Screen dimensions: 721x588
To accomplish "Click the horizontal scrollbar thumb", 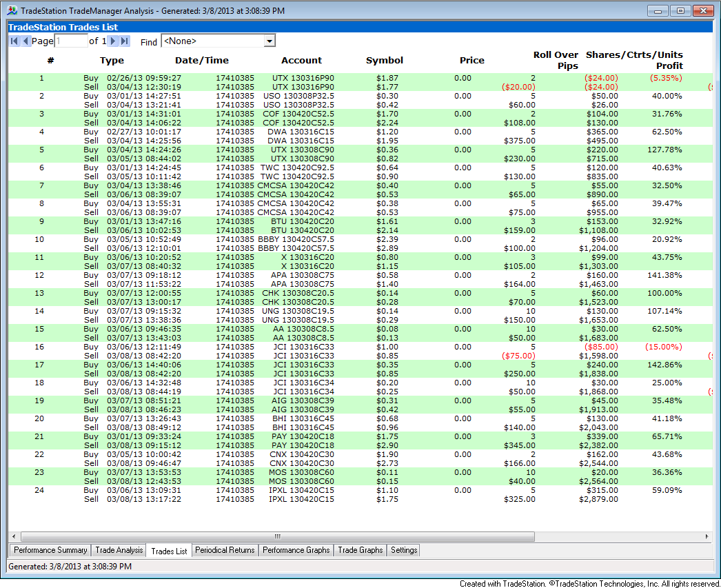I will [x=278, y=536].
